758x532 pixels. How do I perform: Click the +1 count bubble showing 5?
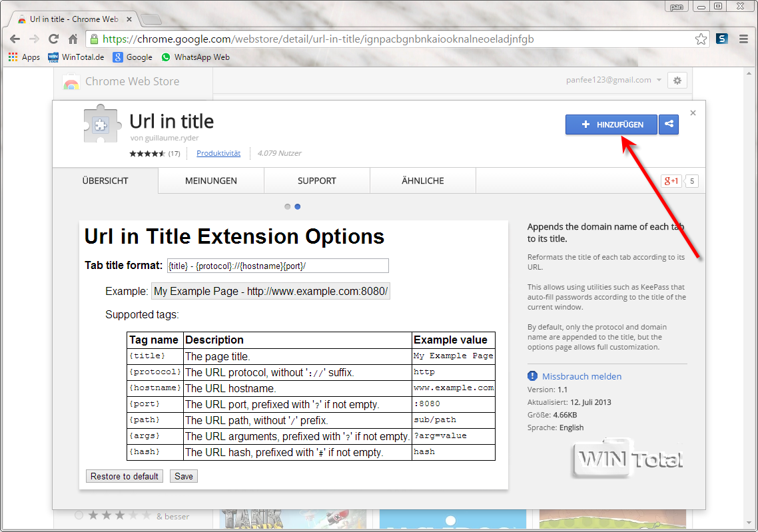[692, 181]
